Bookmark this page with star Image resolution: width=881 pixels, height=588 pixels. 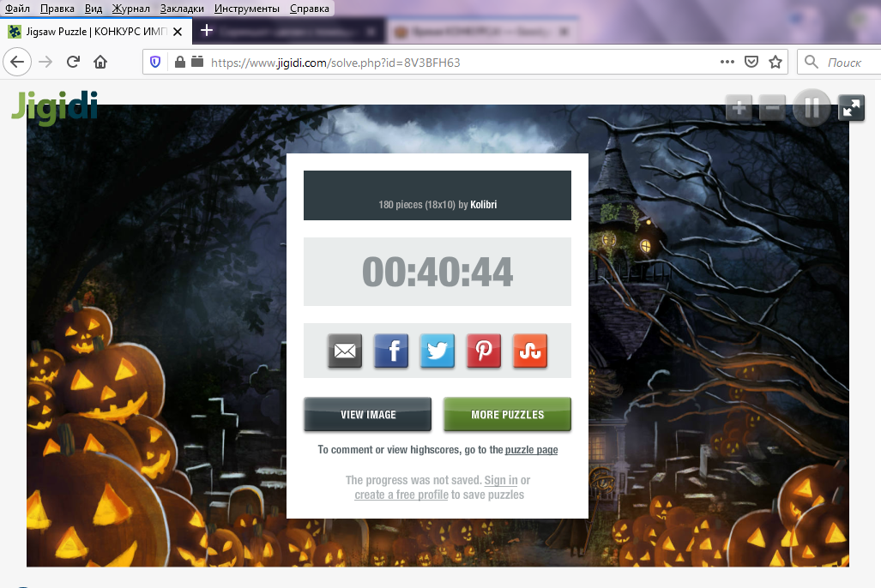coord(775,62)
